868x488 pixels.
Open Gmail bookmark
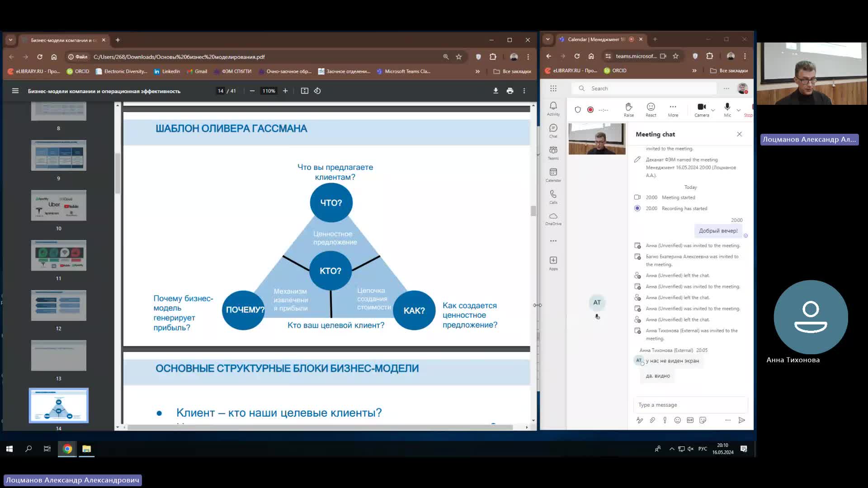click(197, 71)
